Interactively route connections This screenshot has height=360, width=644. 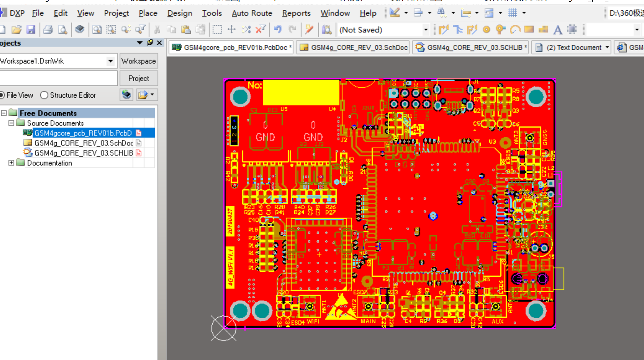click(x=444, y=29)
